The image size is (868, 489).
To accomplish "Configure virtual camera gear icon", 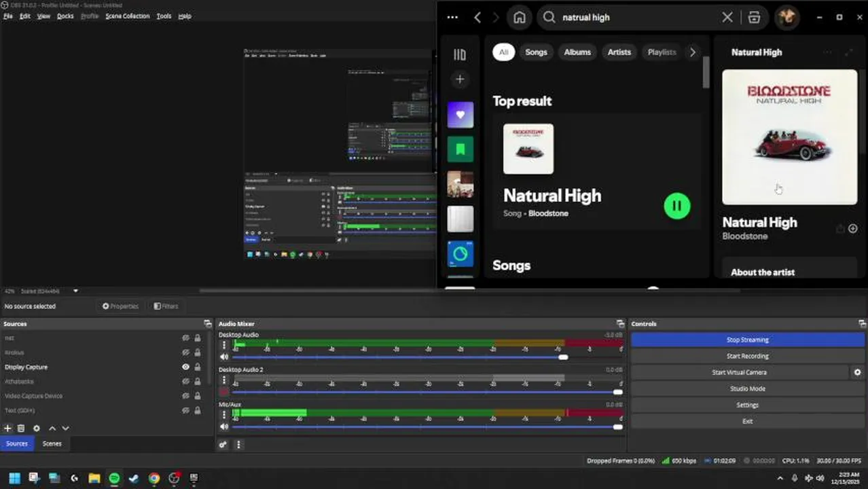I will click(857, 372).
